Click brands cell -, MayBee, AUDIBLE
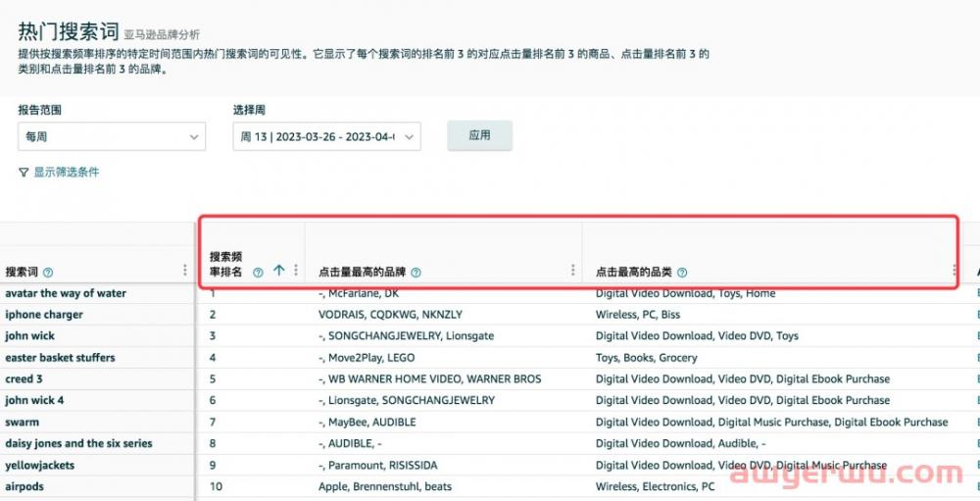Screen dimensions: 980x501 pos(367,423)
